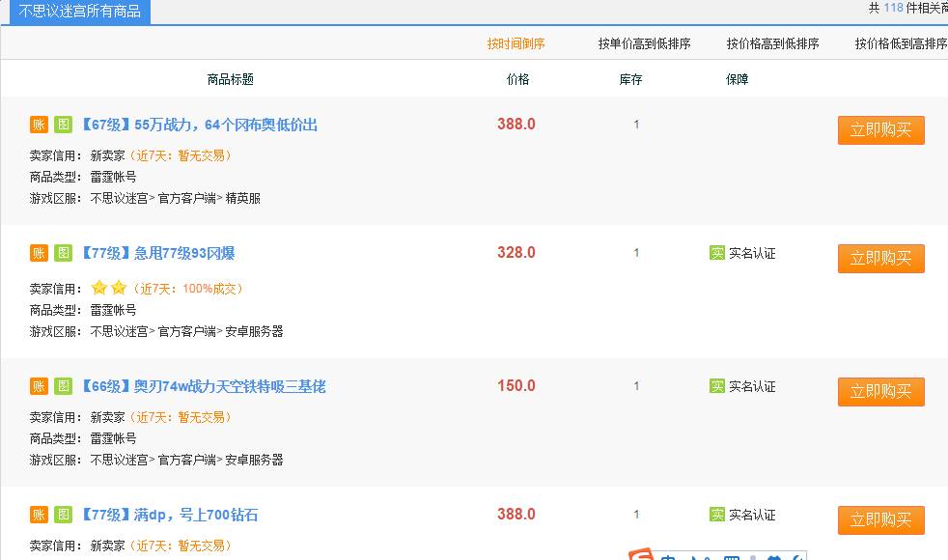Click the 118 results count
This screenshot has width=948, height=560.
[893, 8]
